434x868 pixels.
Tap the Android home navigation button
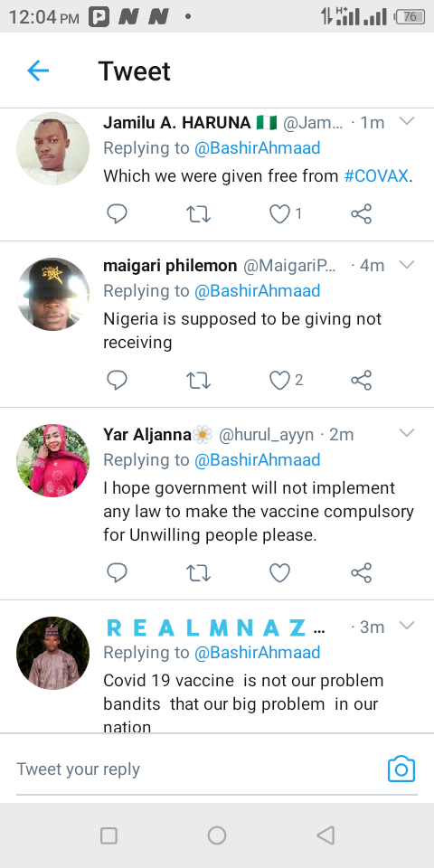(x=216, y=835)
